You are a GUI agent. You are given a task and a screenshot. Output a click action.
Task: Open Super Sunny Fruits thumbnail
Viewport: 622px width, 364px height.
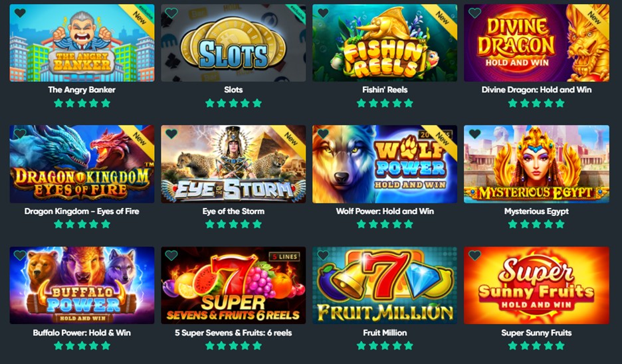click(536, 286)
